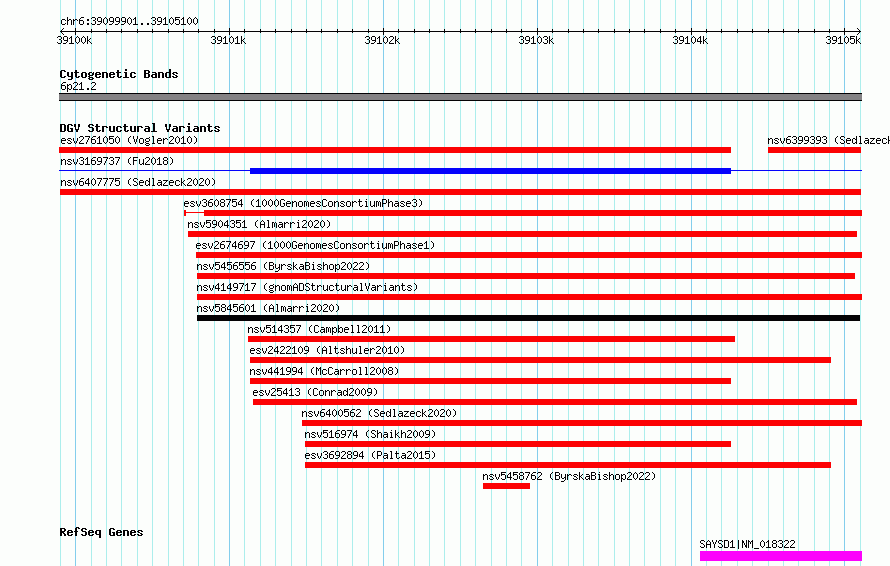
Task: Click the red nsv6400562 variant bar
Action: pos(582,423)
